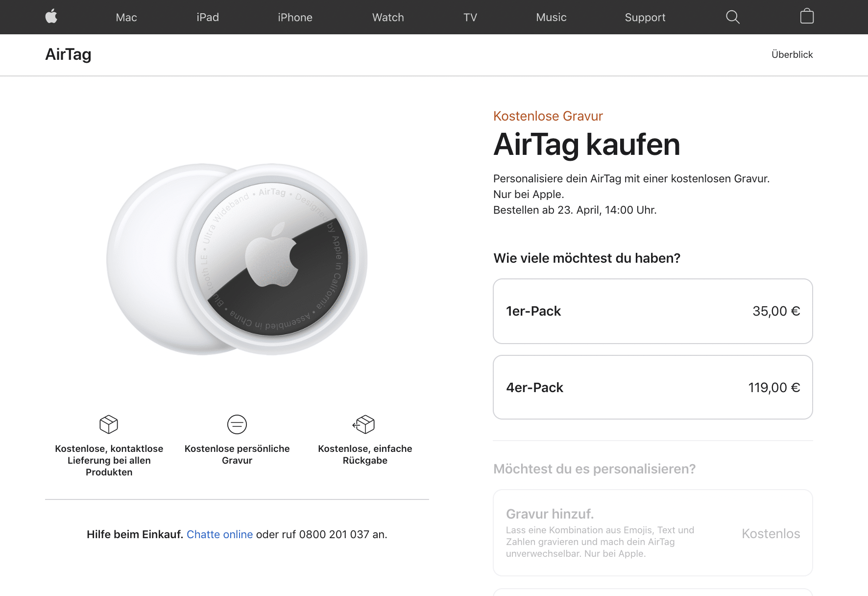Click the Chatte online link

click(219, 534)
